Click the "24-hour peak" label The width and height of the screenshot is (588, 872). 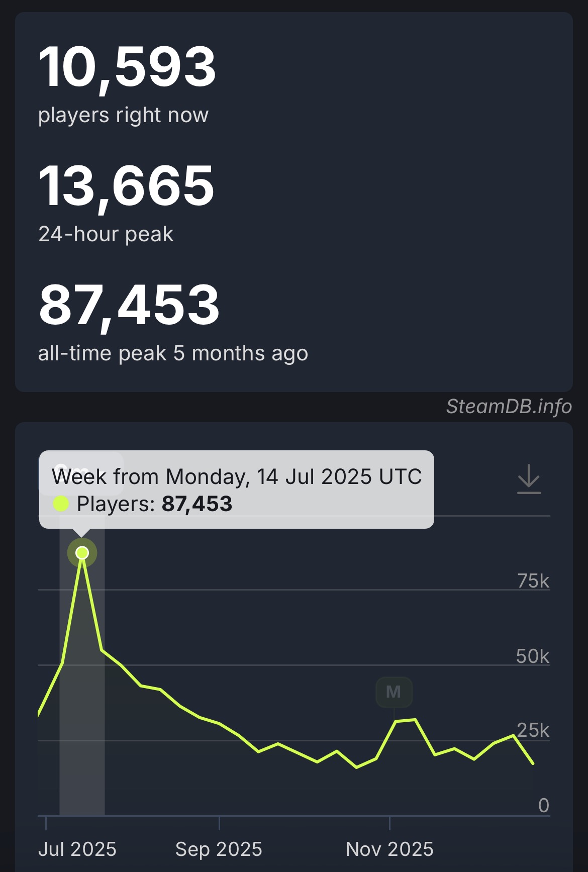(x=106, y=234)
